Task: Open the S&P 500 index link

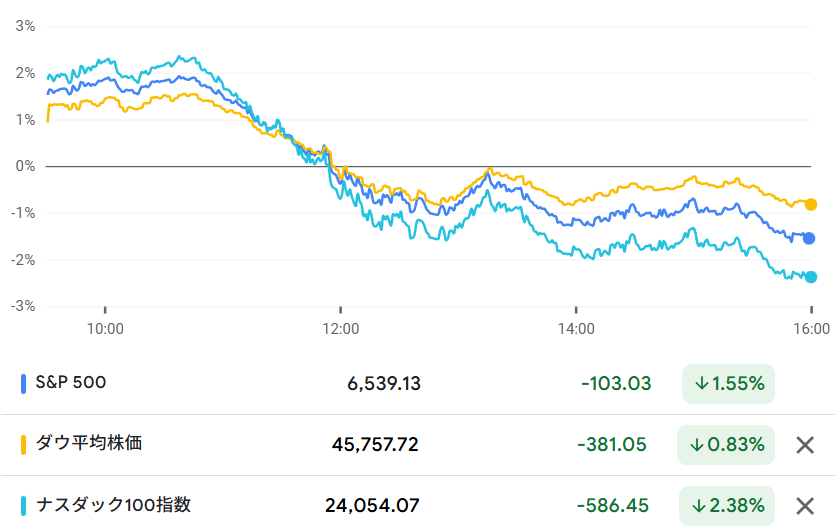Action: coord(71,382)
